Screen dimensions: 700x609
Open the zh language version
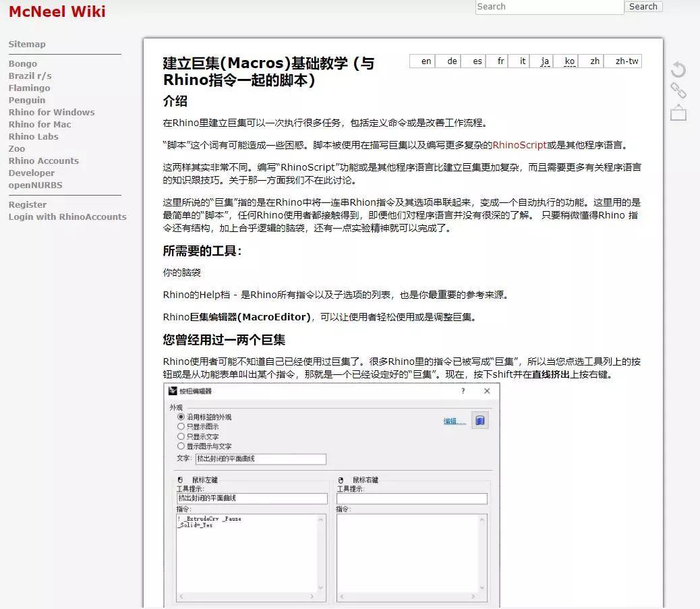[x=595, y=61]
